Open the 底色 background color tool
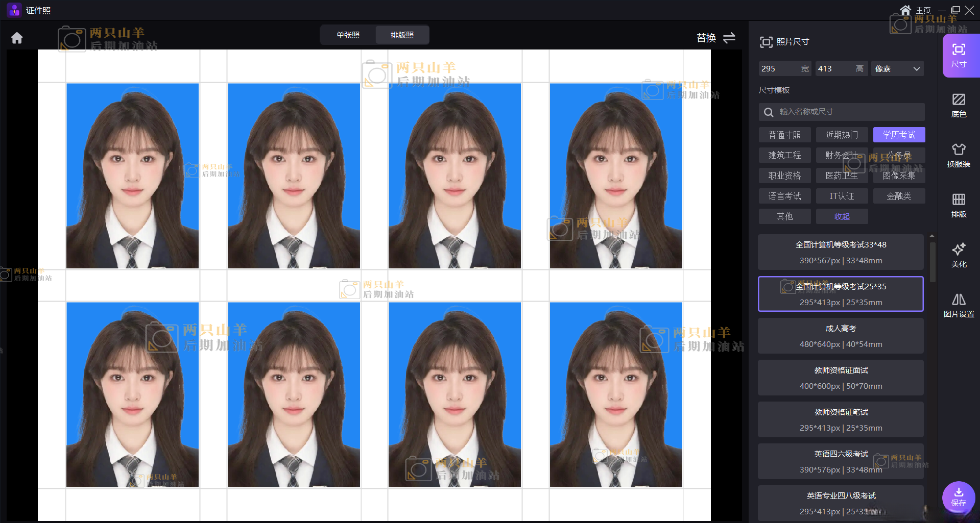The image size is (980, 523). [x=959, y=105]
